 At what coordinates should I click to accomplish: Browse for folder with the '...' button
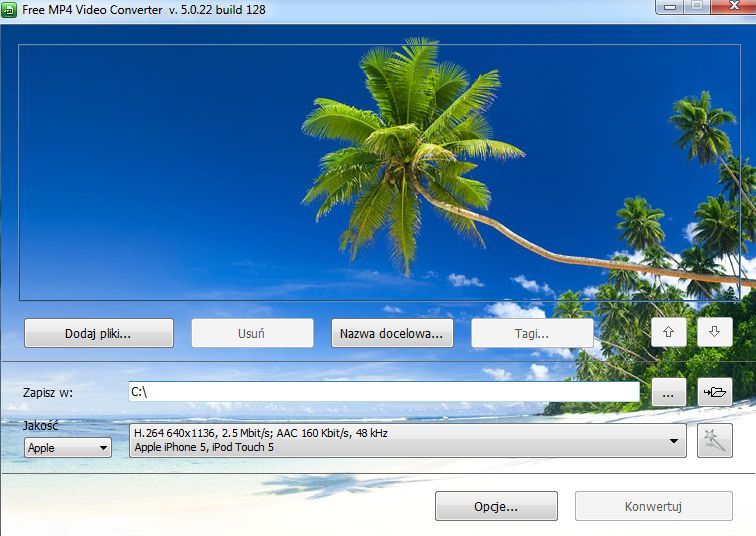point(668,392)
